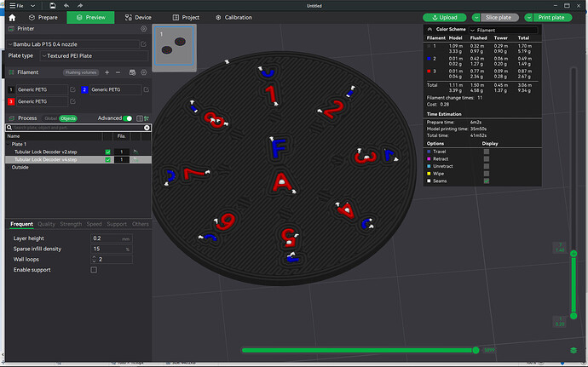Viewport: 588px width, 367px height.
Task: Switch process scope to Global
Action: (50, 118)
